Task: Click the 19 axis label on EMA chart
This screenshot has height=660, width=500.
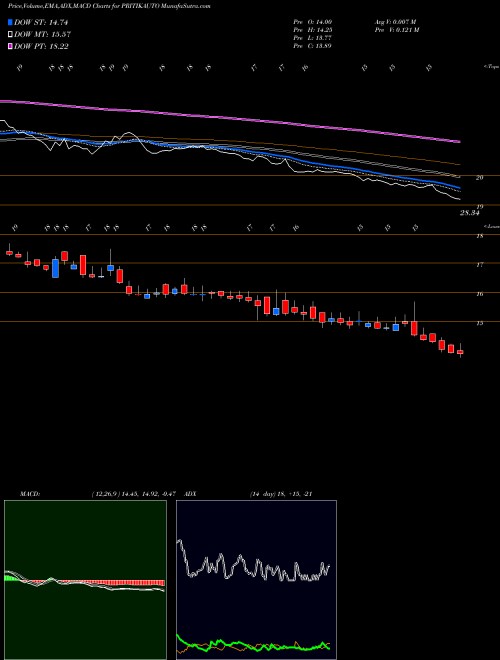Action: pyautogui.click(x=479, y=207)
